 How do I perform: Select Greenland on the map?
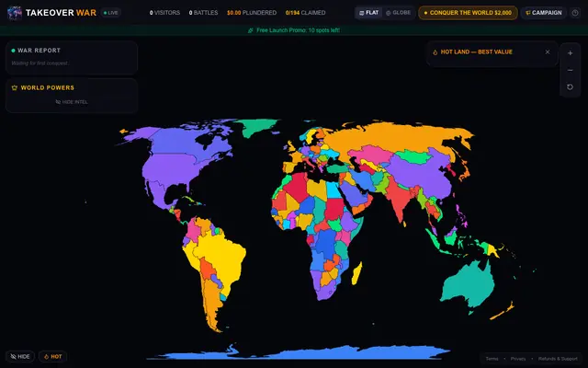[x=257, y=127]
